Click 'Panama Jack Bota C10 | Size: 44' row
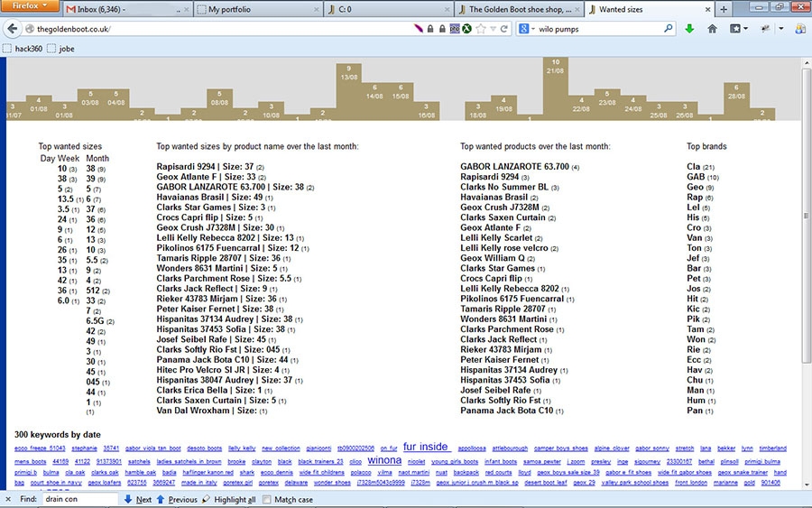812x508 pixels. (227, 359)
